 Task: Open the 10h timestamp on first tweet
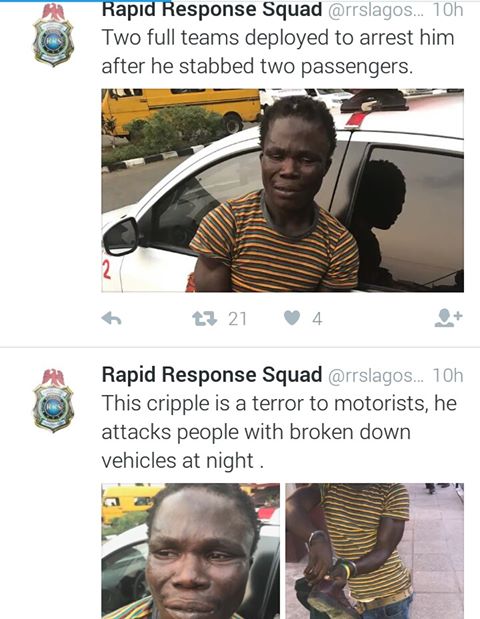click(448, 10)
